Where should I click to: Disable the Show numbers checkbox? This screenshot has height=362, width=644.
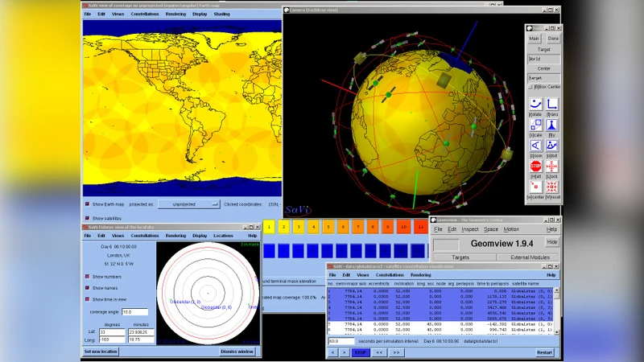pyautogui.click(x=88, y=277)
